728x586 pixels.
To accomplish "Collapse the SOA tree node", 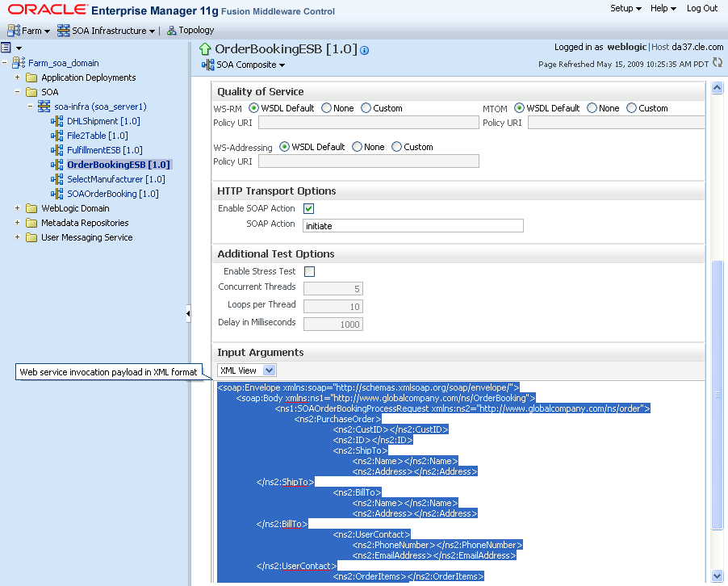I will pyautogui.click(x=17, y=91).
